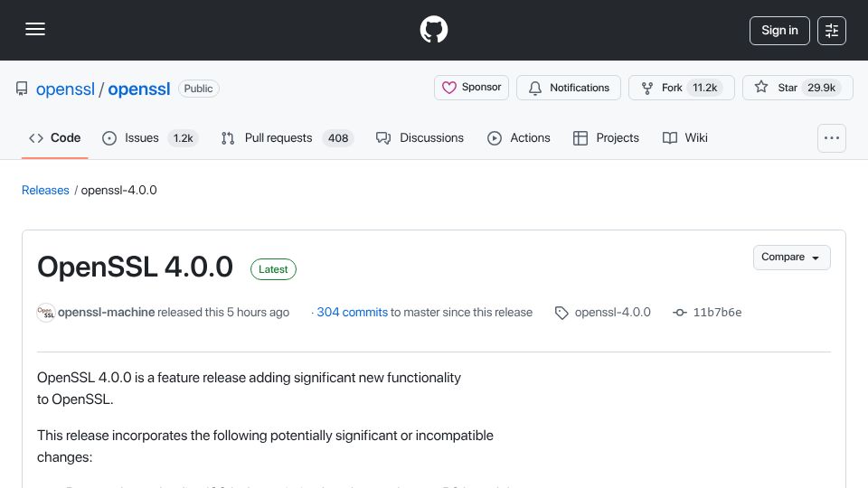868x488 pixels.
Task: Open the Actions tab
Action: (519, 137)
